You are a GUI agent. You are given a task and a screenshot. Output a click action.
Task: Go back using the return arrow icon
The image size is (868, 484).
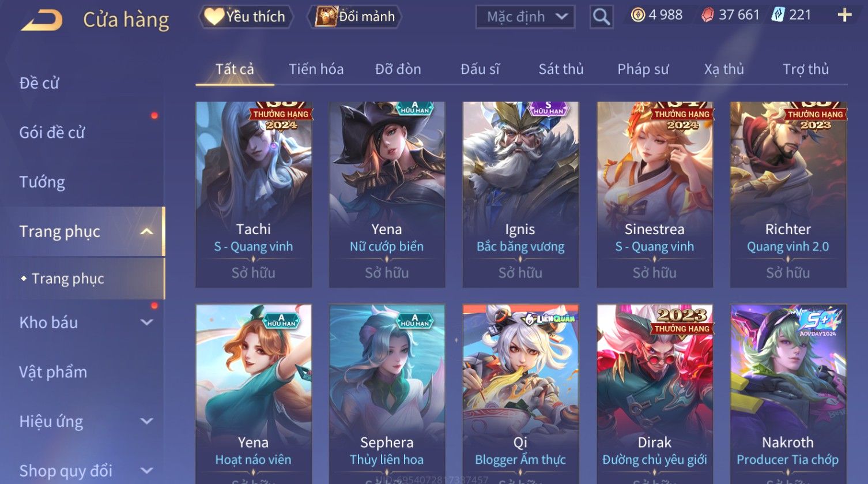[x=42, y=20]
